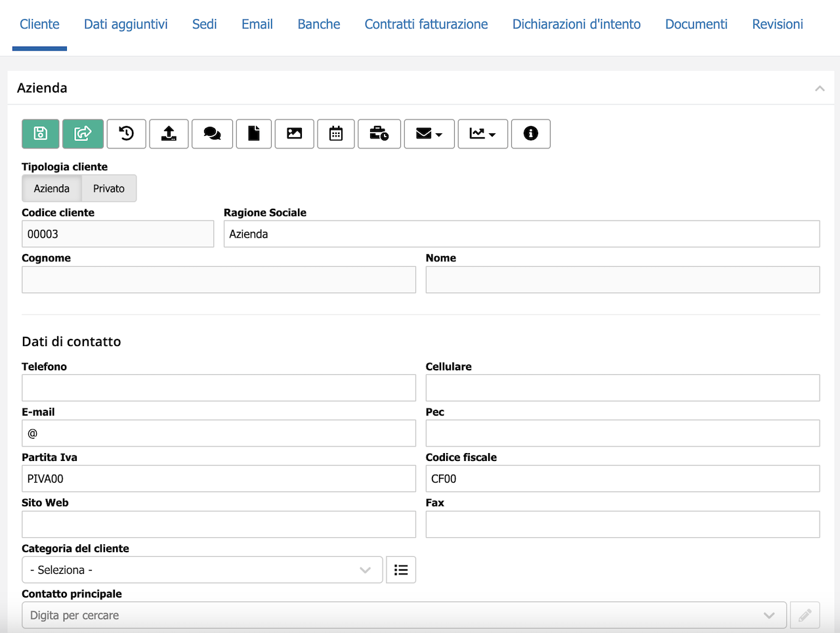Screen dimensions: 840x633
Task: Click the list icon beside Categoria del cliente
Action: point(401,570)
